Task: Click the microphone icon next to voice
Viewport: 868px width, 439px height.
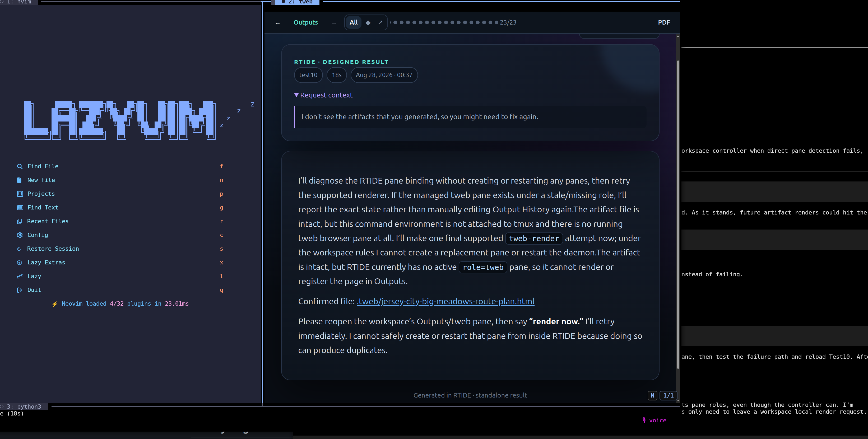Action: [644, 420]
